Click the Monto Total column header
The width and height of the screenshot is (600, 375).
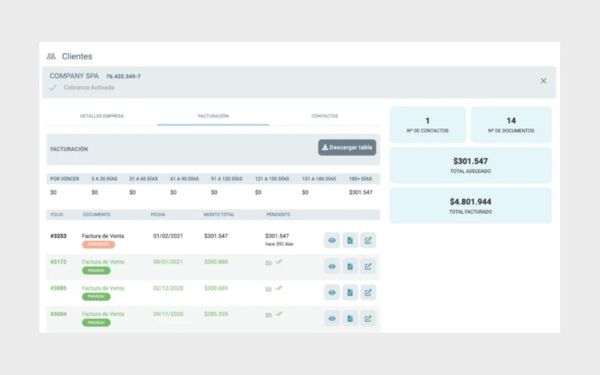coord(219,214)
